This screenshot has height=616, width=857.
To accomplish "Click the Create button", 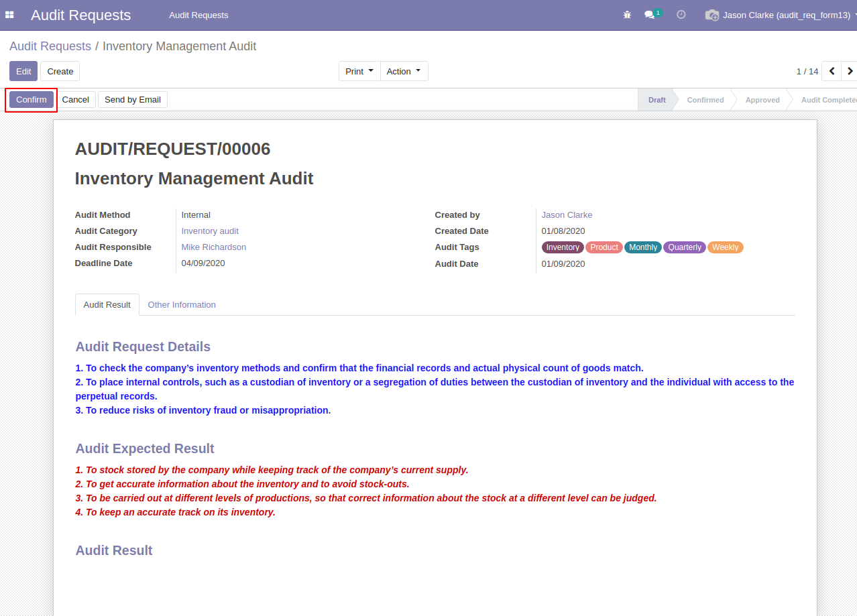I will coord(60,71).
